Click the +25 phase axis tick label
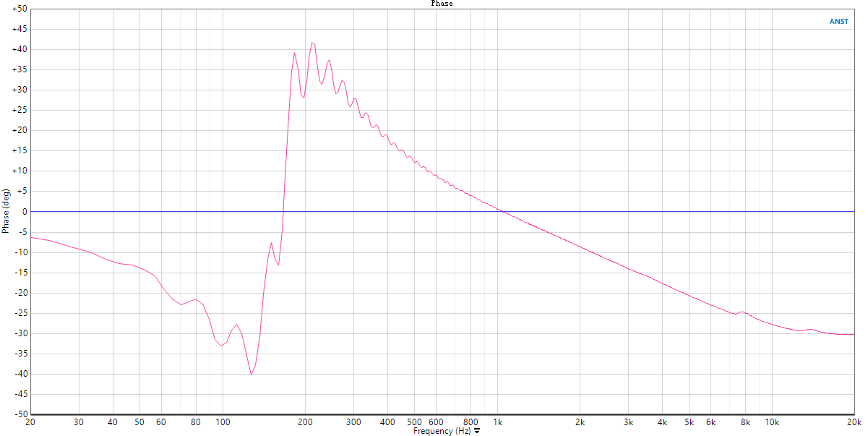The height and width of the screenshot is (436, 868). coord(20,110)
